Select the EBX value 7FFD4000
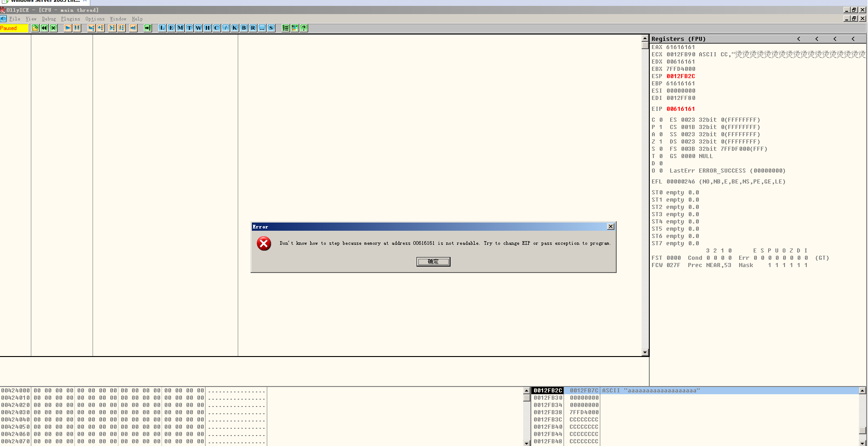Viewport: 868px width, 446px height. [681, 69]
